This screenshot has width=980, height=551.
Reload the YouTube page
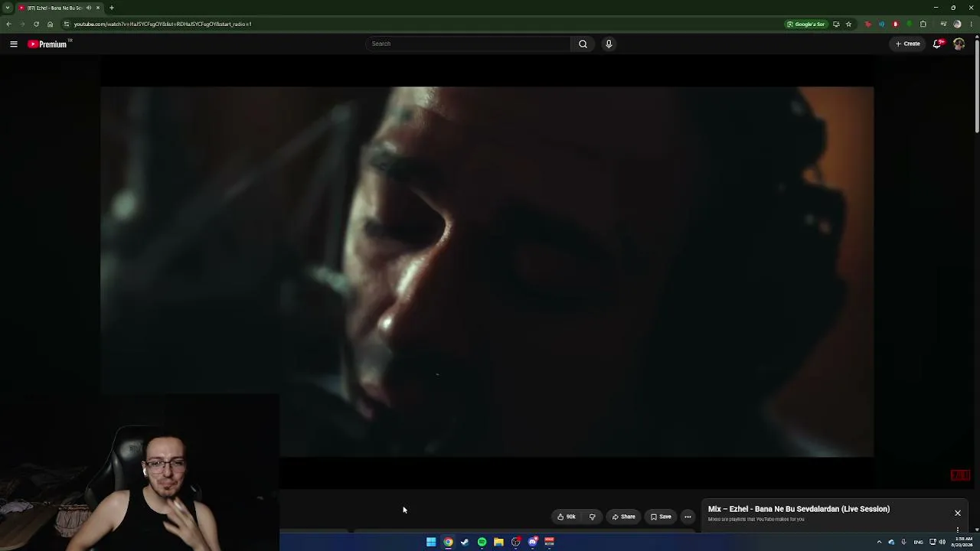point(36,24)
